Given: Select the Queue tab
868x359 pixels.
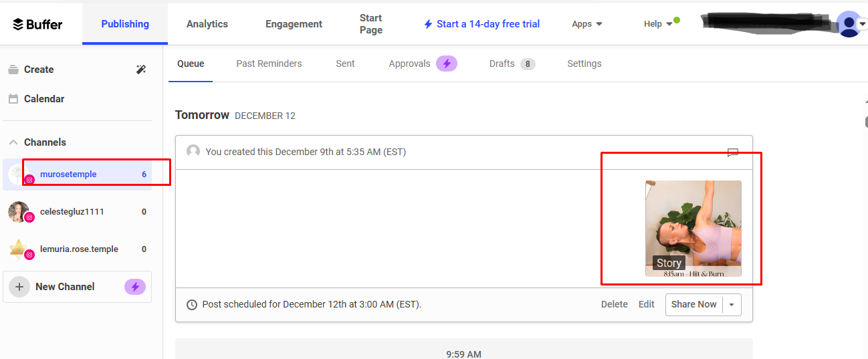Looking at the screenshot, I should click(x=191, y=64).
